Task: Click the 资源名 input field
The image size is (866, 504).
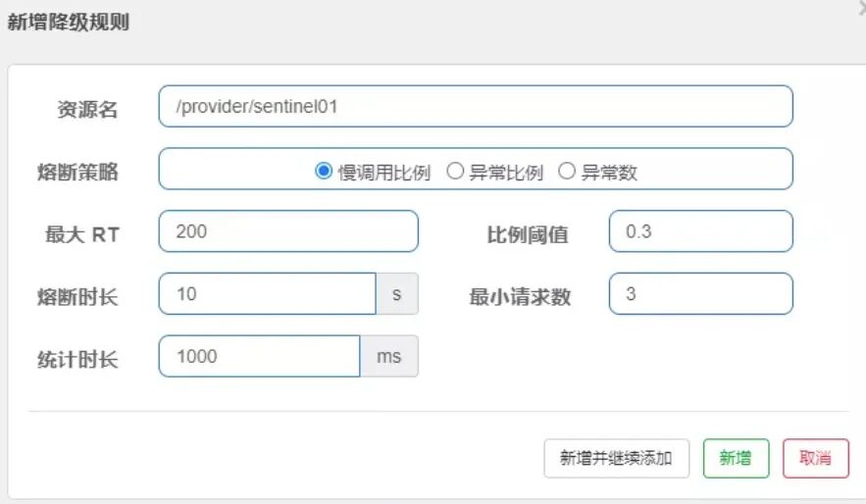Action: pos(476,106)
